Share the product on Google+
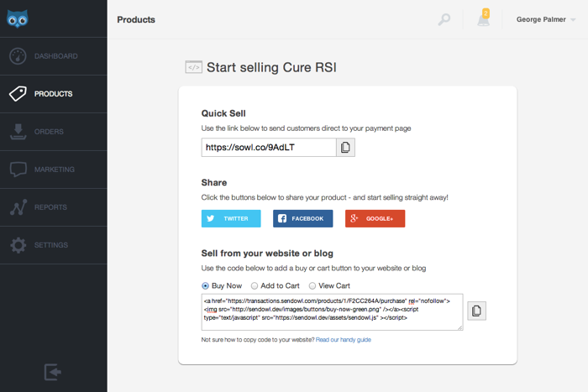Viewport: 588px width, 392px height. click(375, 218)
